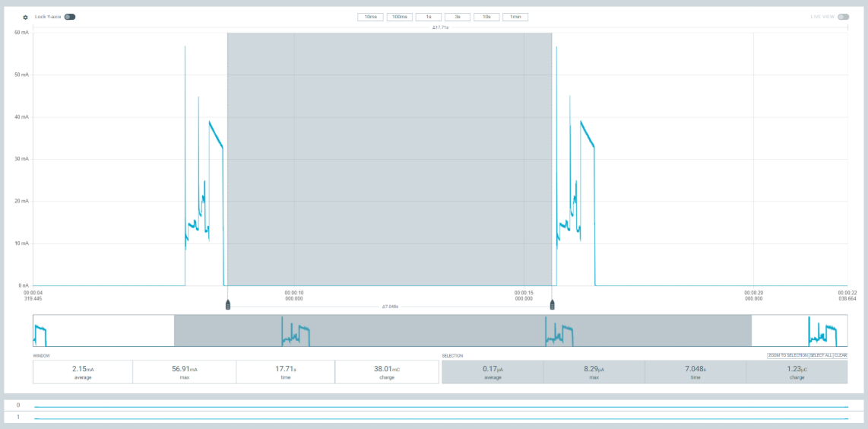The width and height of the screenshot is (868, 429).
Task: Click digital channel 1 trace
Action: point(441,418)
